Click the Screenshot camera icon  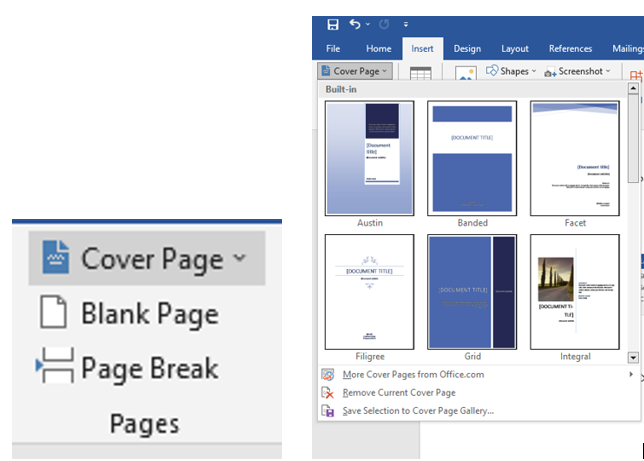pyautogui.click(x=550, y=73)
